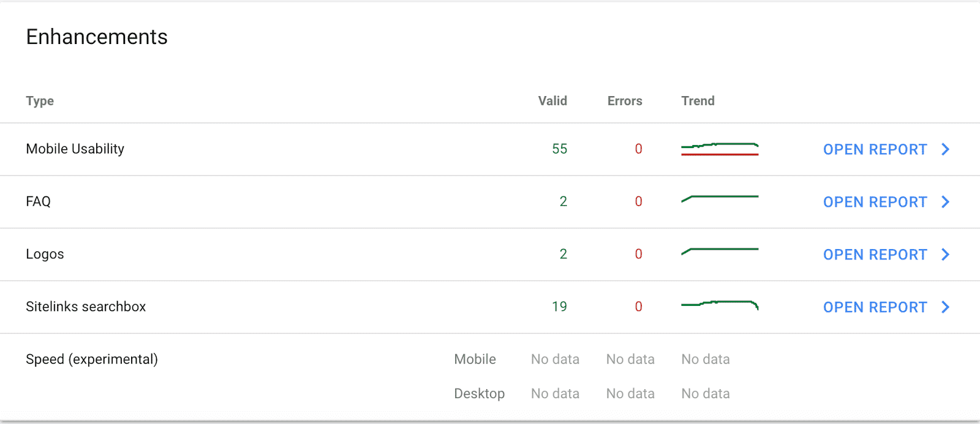Open the FAQ enhancement report link
Screen dimensions: 980x424
[x=875, y=202]
